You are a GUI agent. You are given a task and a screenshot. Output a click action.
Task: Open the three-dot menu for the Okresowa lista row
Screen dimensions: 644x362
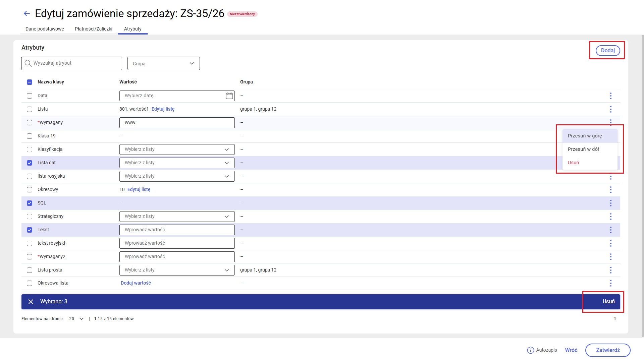610,283
